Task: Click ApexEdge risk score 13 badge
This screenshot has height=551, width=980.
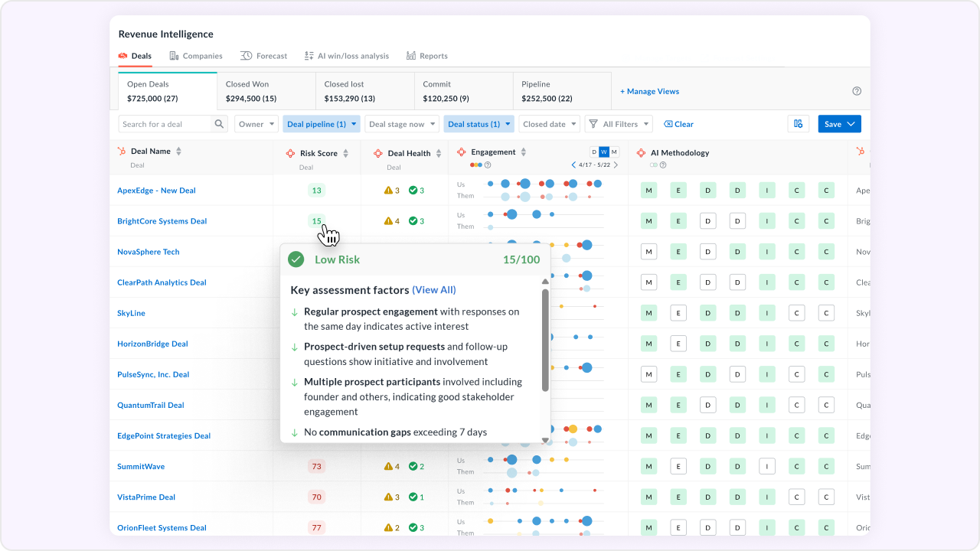Action: click(316, 191)
